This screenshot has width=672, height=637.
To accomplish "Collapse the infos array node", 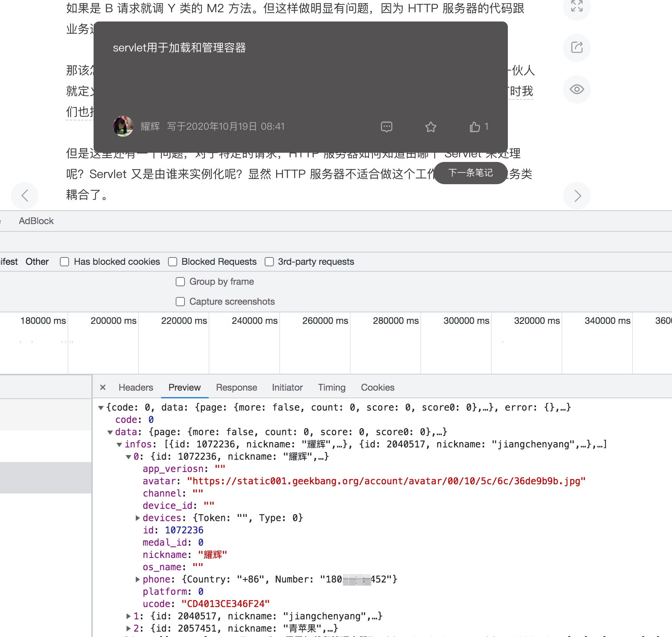I will [119, 444].
